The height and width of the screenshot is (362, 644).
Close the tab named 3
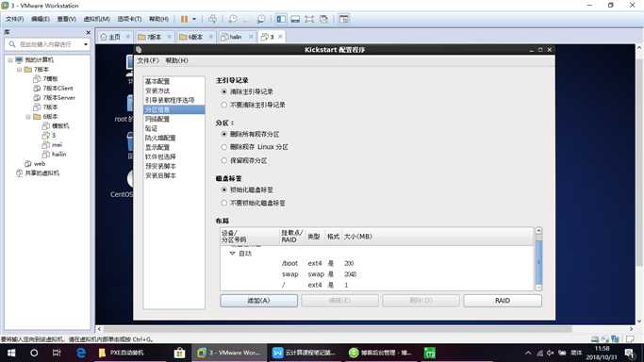pos(281,37)
